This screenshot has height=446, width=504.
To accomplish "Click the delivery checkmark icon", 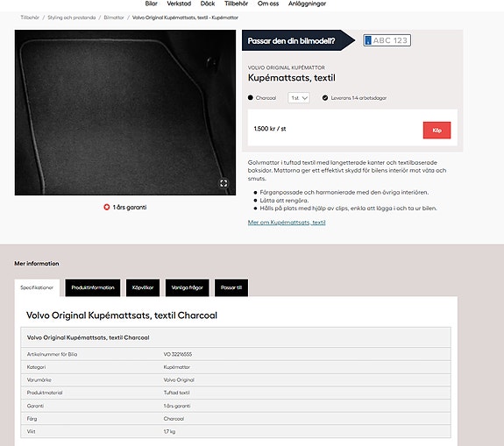I will coord(325,97).
